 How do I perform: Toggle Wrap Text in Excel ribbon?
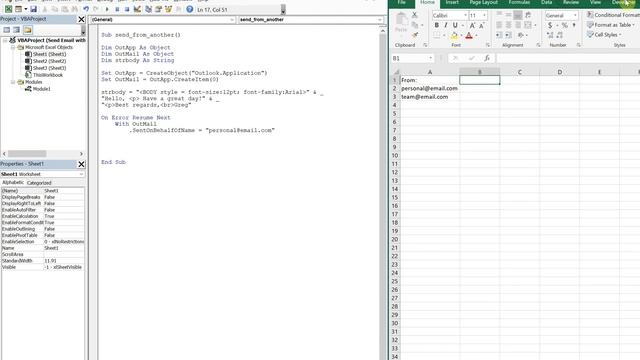tap(528, 15)
